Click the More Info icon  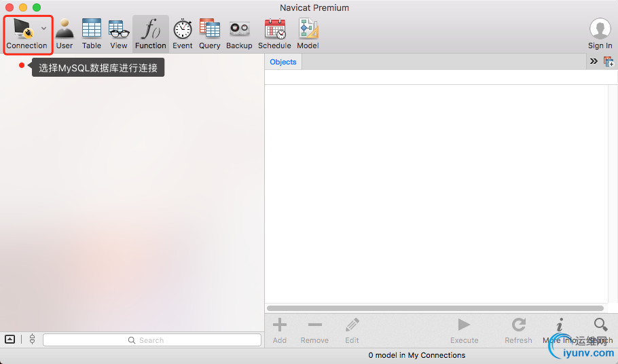coord(560,325)
